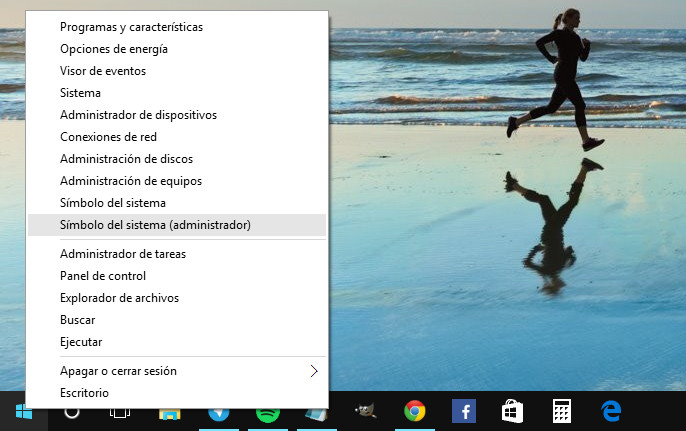
Task: Launch GIMP from the taskbar
Action: [x=365, y=411]
